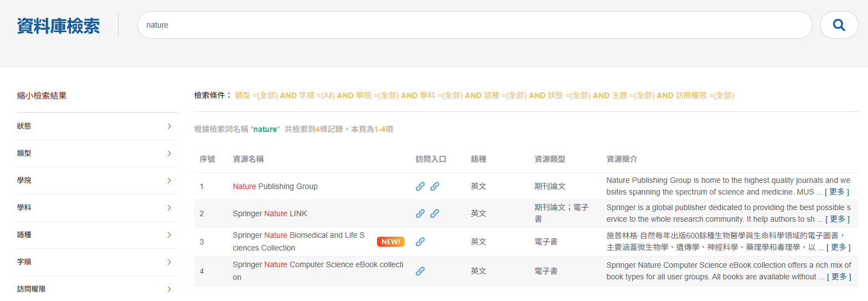Expand the 學院 filter

click(97, 181)
